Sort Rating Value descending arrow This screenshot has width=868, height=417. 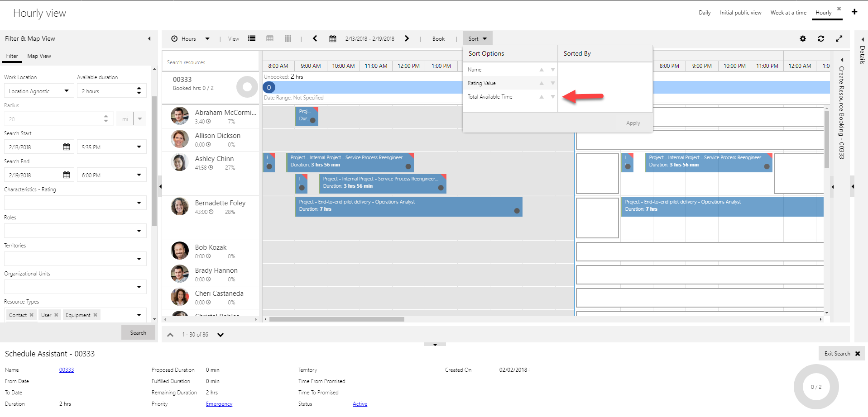point(553,83)
